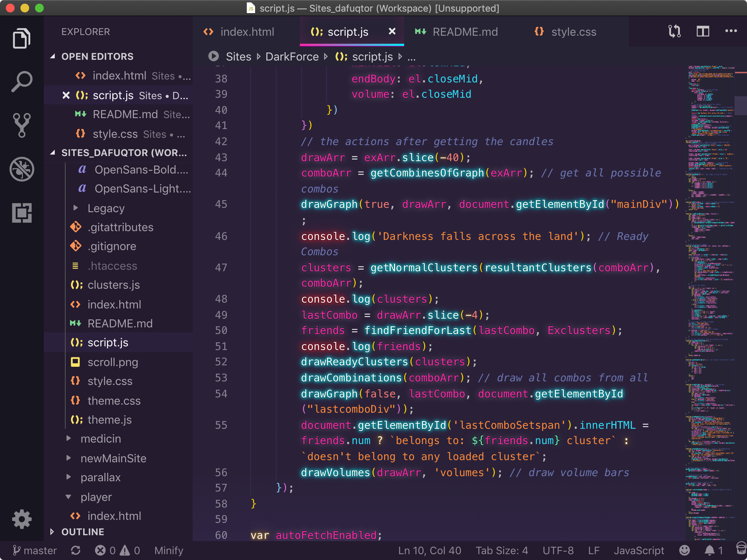747x560 pixels.
Task: Open the Search view in activity bar
Action: pyautogui.click(x=22, y=81)
